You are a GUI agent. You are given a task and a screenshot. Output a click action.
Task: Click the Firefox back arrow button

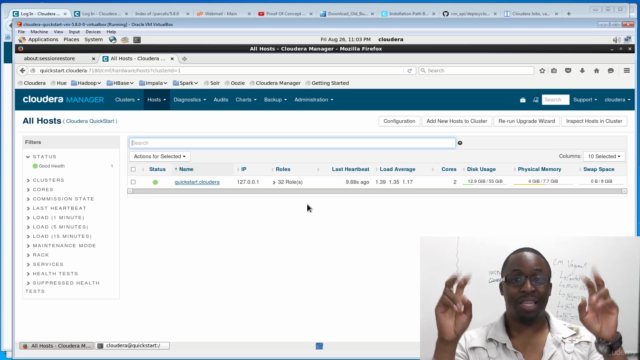click(x=22, y=71)
